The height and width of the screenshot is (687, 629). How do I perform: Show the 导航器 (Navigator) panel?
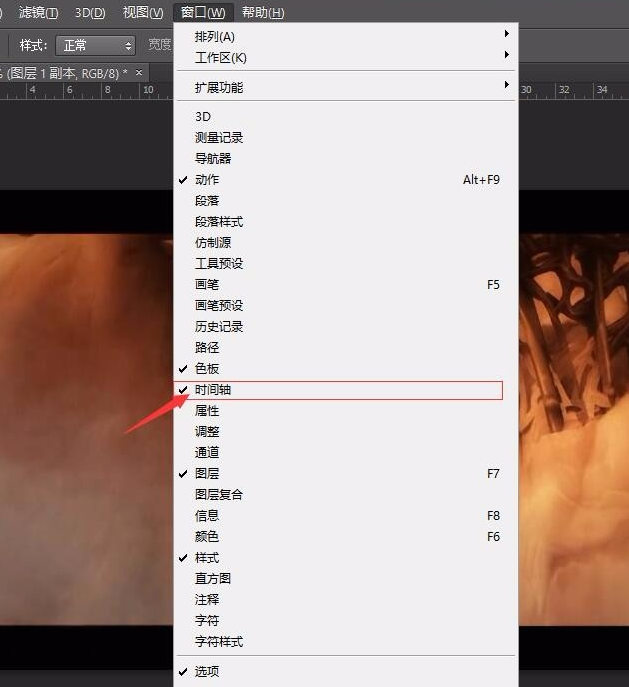(213, 159)
